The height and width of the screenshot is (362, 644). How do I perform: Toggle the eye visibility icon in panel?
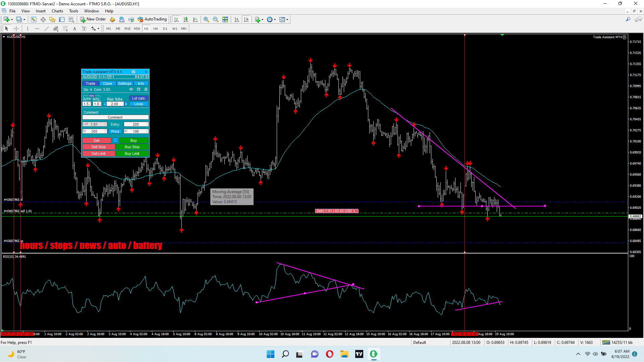pos(131,89)
